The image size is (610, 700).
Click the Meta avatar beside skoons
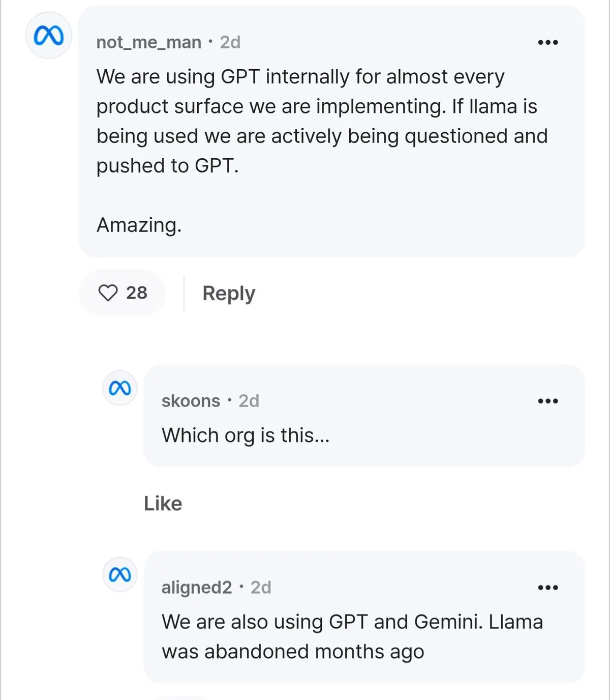click(120, 388)
